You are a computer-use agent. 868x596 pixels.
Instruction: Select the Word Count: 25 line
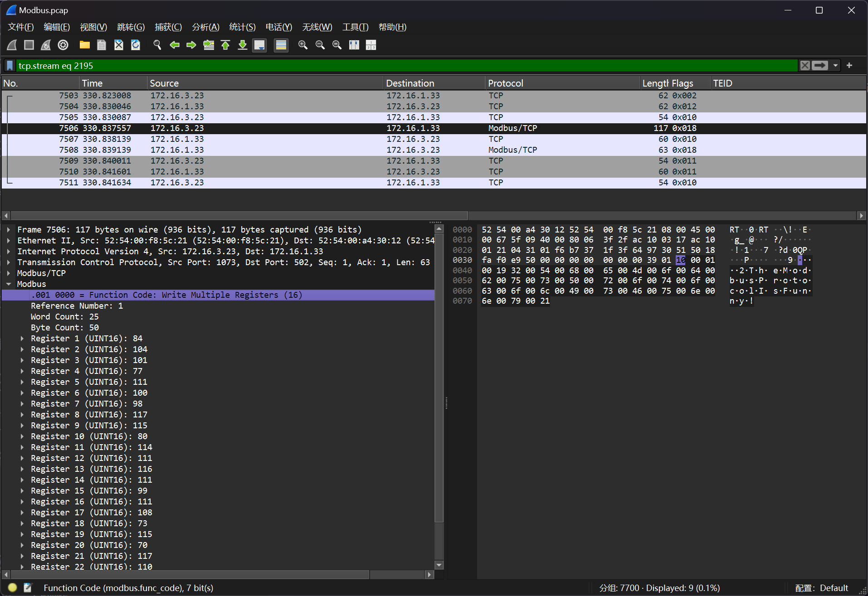pyautogui.click(x=218, y=317)
